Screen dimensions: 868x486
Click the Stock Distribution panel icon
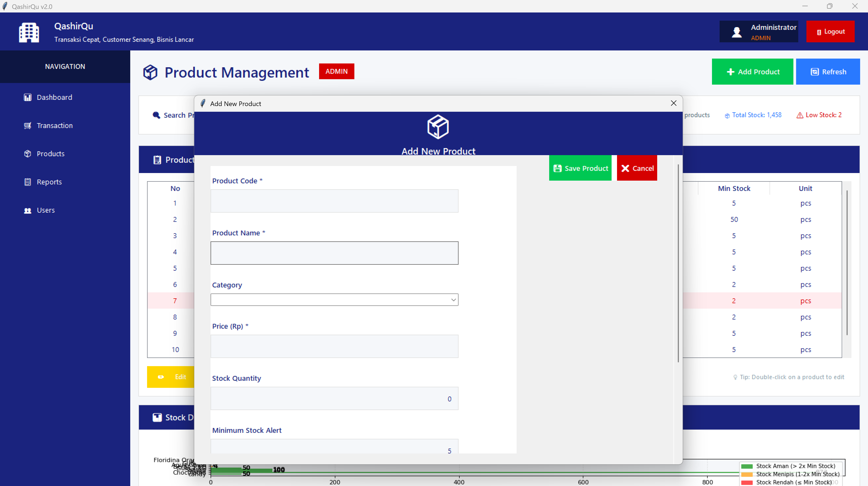pos(157,417)
